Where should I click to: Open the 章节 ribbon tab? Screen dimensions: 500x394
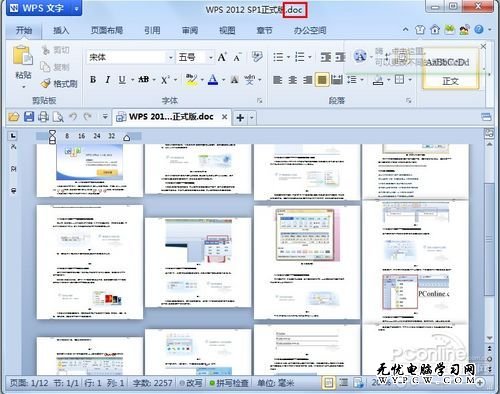(264, 31)
